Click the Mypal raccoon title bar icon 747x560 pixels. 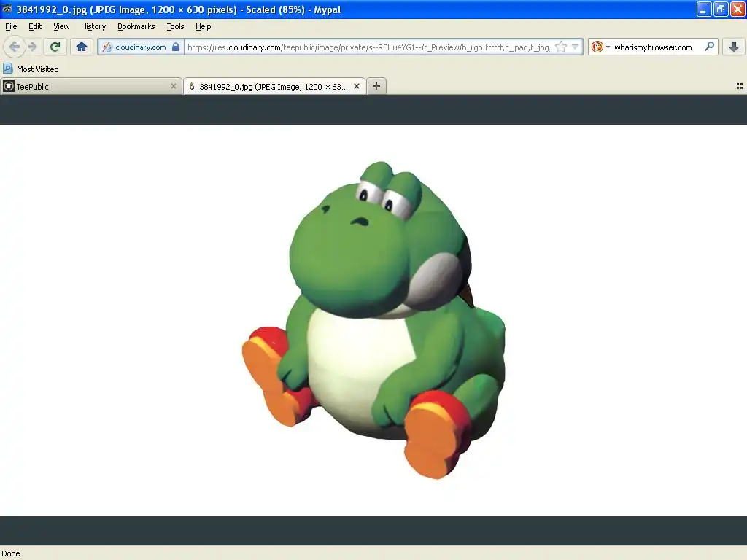click(x=7, y=9)
